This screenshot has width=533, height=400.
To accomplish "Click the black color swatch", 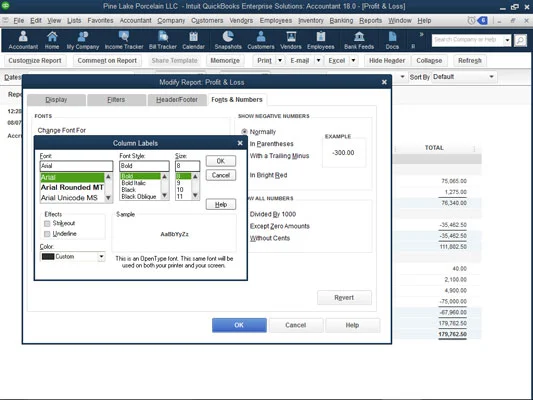I will click(48, 257).
